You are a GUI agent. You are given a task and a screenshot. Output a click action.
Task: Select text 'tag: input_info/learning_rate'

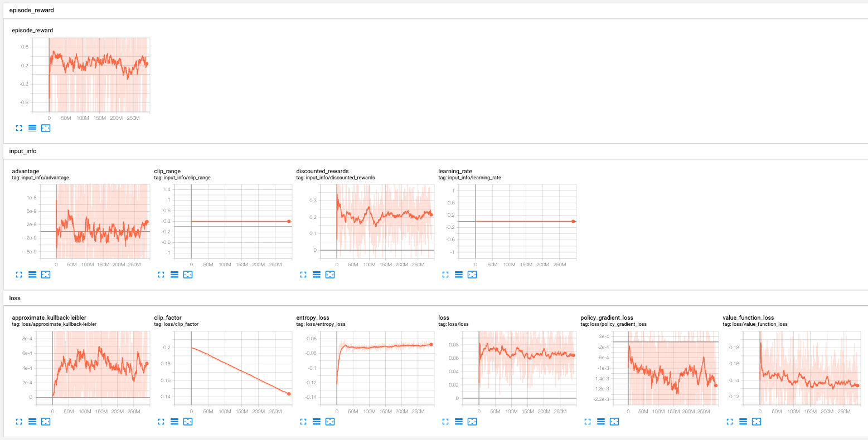point(469,178)
